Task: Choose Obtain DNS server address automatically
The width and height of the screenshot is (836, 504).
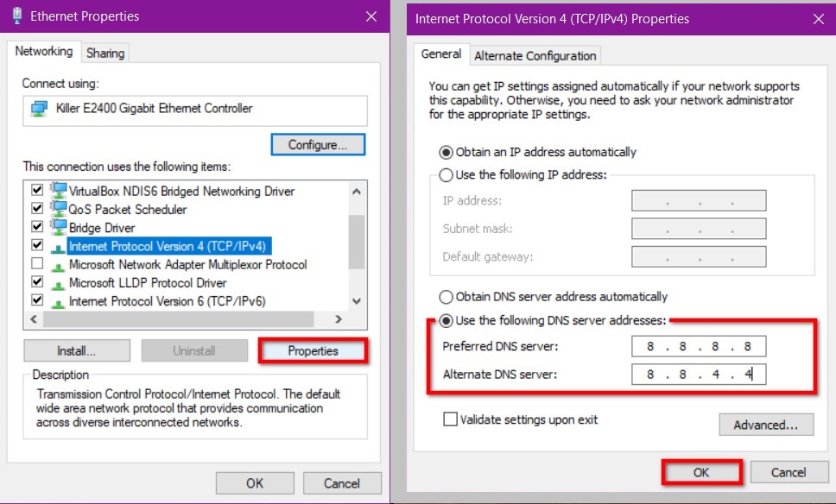Action: pos(446,296)
